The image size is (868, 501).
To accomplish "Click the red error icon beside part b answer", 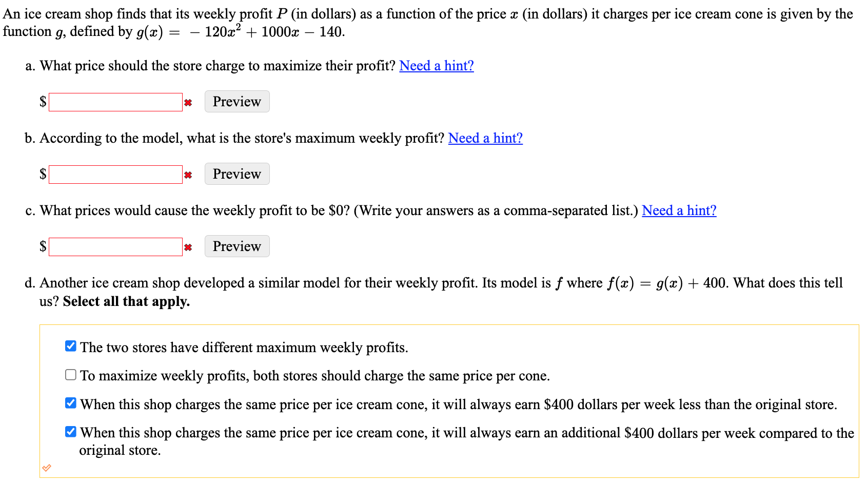I will tap(188, 175).
